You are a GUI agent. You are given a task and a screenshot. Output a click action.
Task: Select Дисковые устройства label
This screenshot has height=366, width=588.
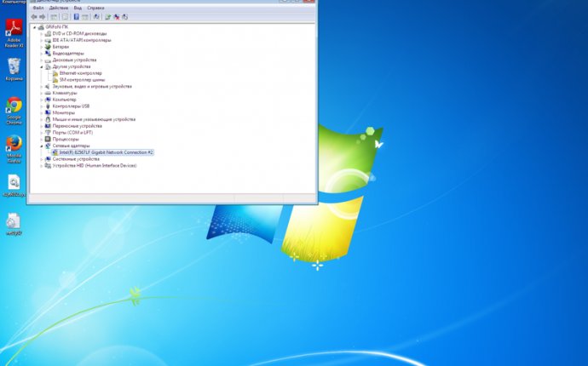click(x=74, y=60)
